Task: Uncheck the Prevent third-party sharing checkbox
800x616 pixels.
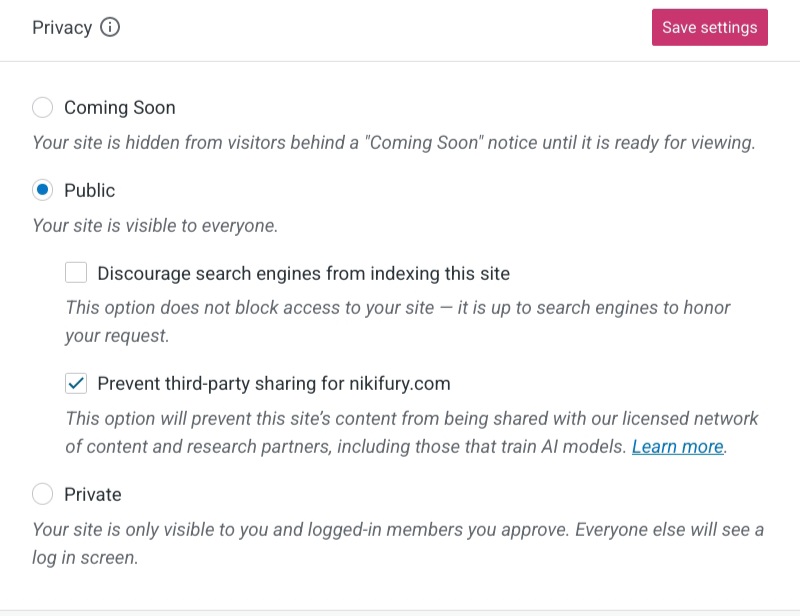Action: coord(76,383)
